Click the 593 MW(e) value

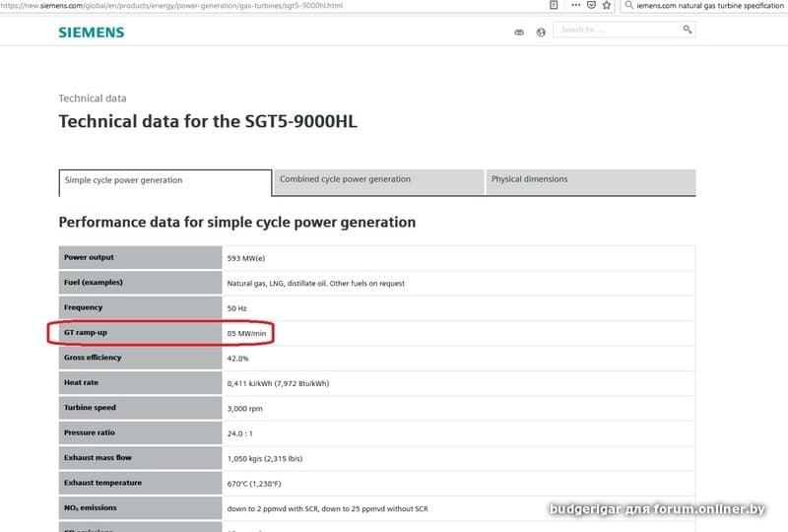tap(245, 258)
